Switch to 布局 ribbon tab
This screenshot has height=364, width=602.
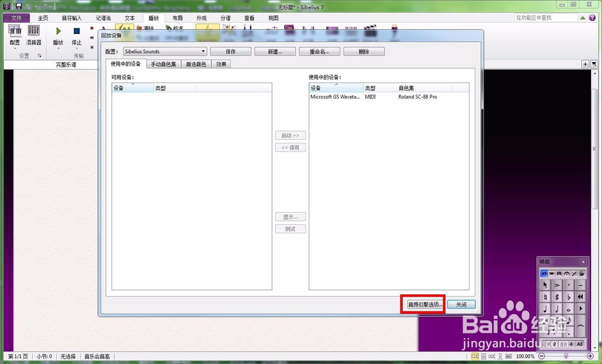point(178,18)
